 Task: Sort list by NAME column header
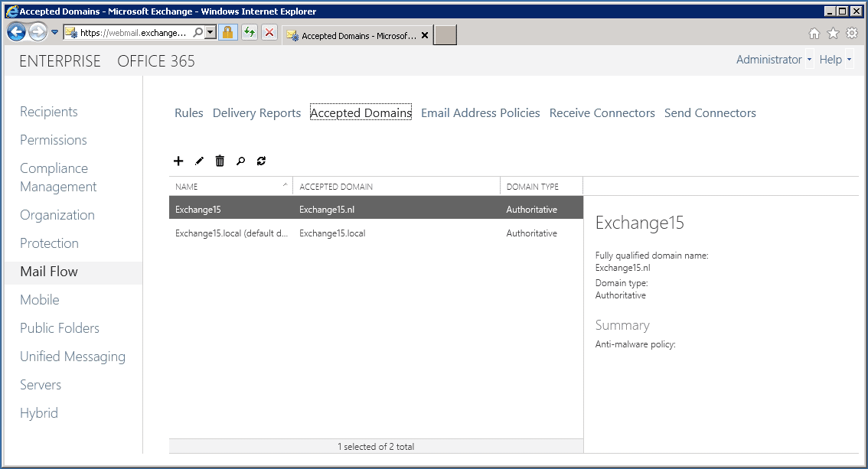tap(231, 187)
